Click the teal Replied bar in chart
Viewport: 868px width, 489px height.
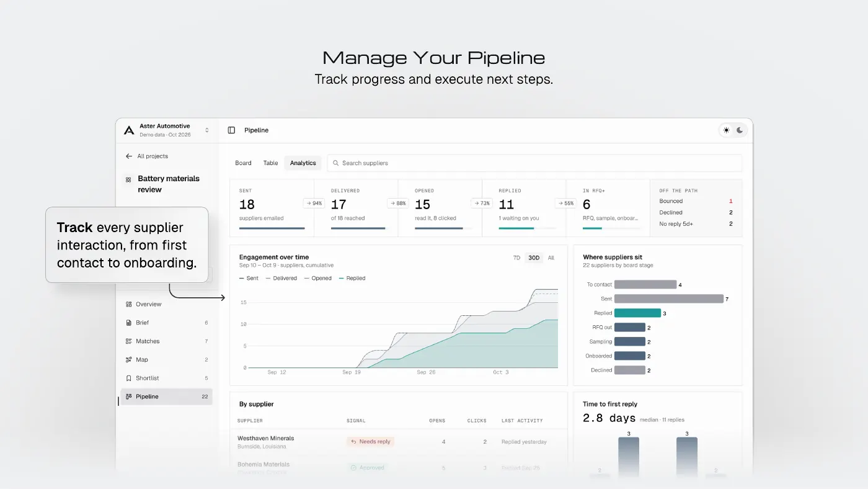[x=637, y=313]
